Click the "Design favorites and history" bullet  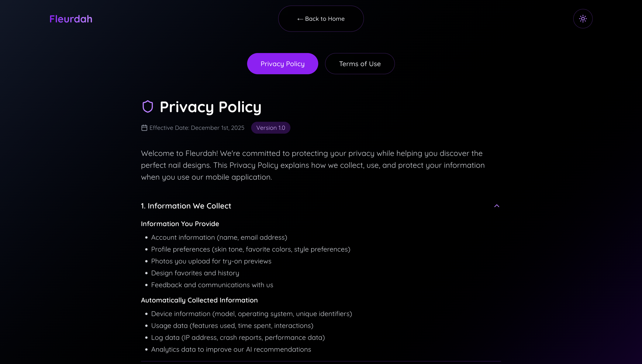(195, 273)
